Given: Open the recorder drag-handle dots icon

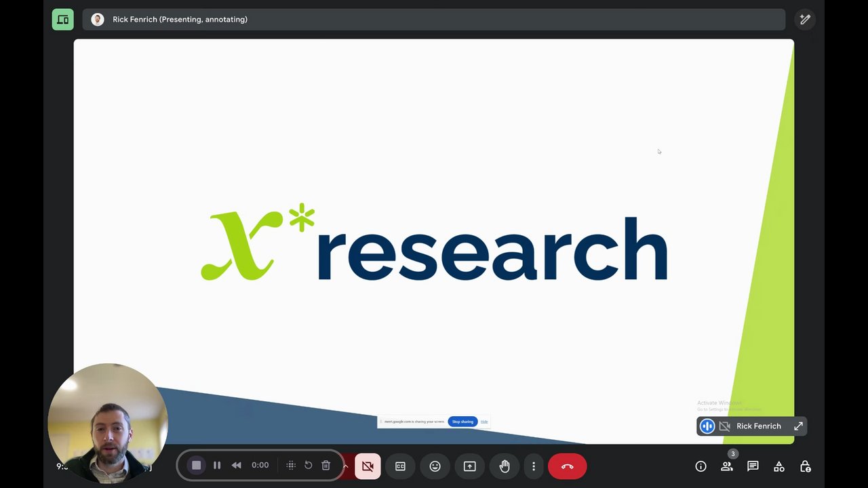Looking at the screenshot, I should tap(291, 466).
